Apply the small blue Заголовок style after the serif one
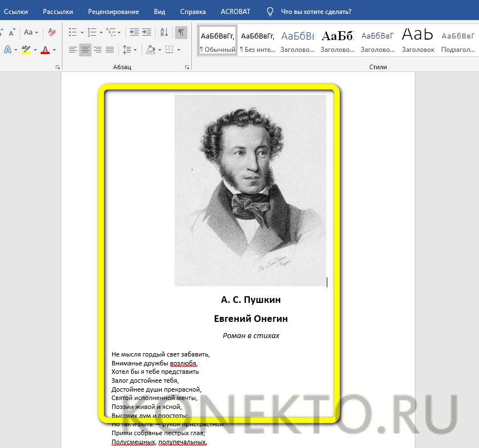Screen dimensions: 479x448 click(378, 40)
